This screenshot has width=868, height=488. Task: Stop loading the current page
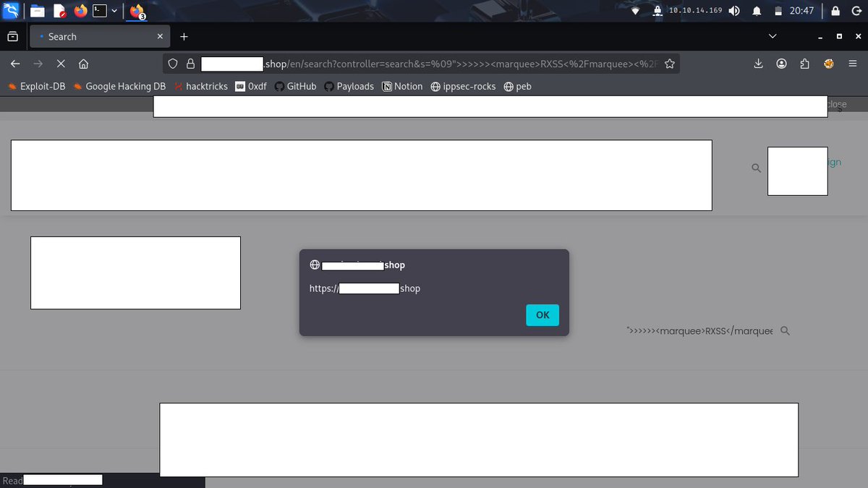[x=61, y=64]
